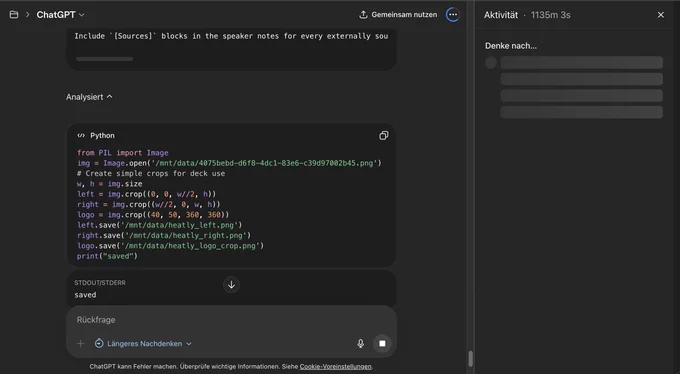Click the microphone dictation icon
The width and height of the screenshot is (680, 374).
coord(360,344)
